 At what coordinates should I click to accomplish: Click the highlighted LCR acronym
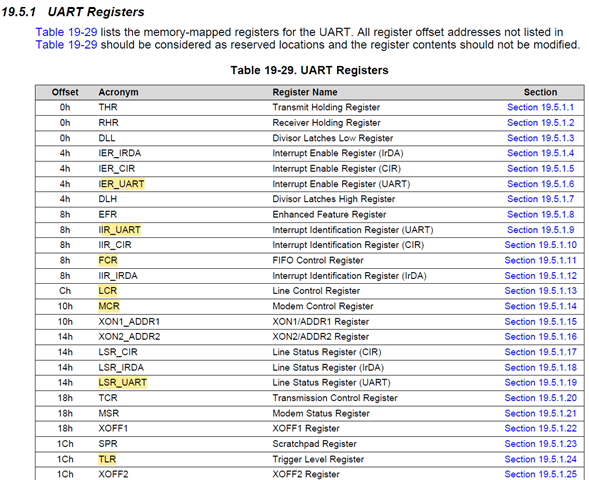click(x=108, y=291)
